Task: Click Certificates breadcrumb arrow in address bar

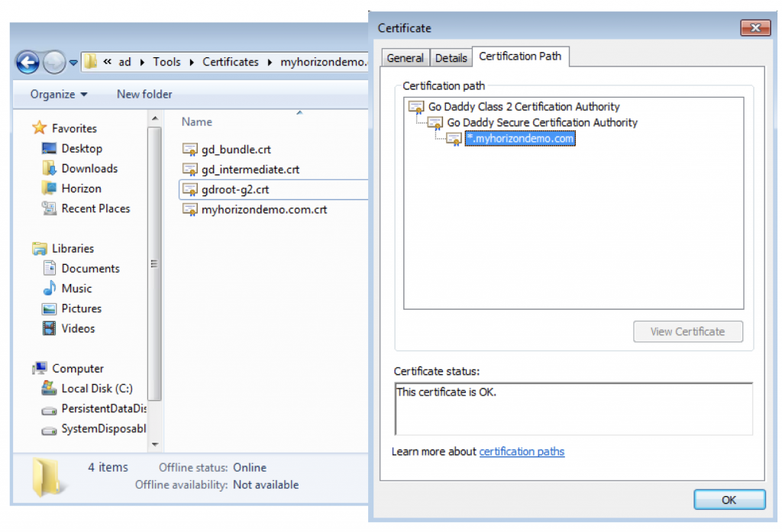Action: coord(270,63)
